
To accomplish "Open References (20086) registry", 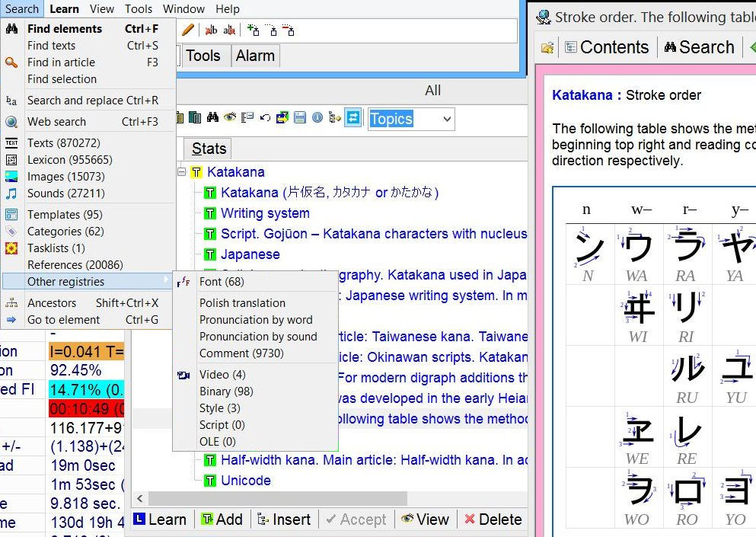I will click(x=88, y=265).
